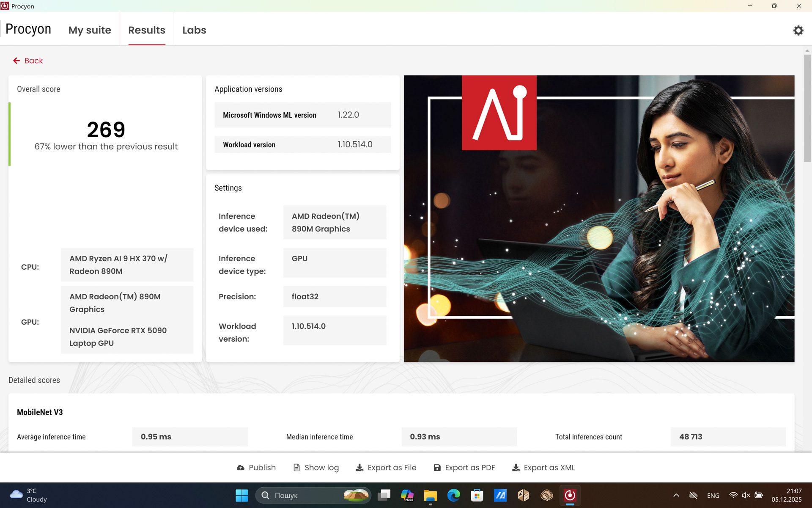This screenshot has width=812, height=508.
Task: Click the Export as XML download icon
Action: 516,468
